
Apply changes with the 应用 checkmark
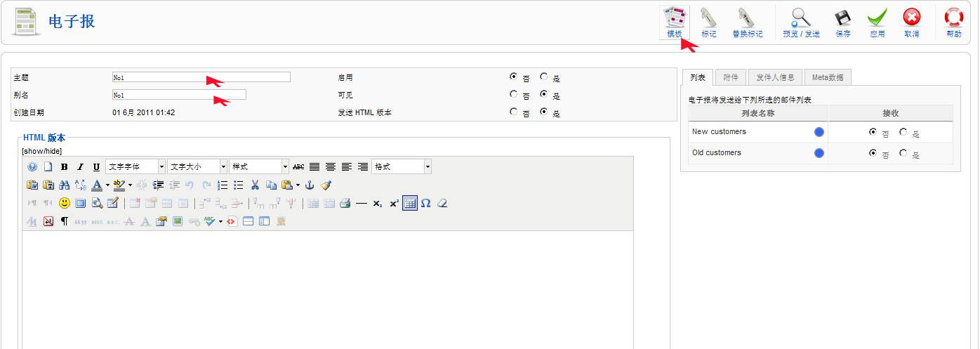point(878,22)
